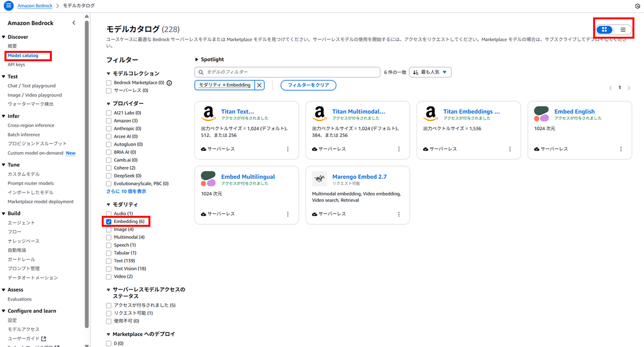Check the Amazon (3) provider checkbox
The image size is (644, 347).
point(109,121)
